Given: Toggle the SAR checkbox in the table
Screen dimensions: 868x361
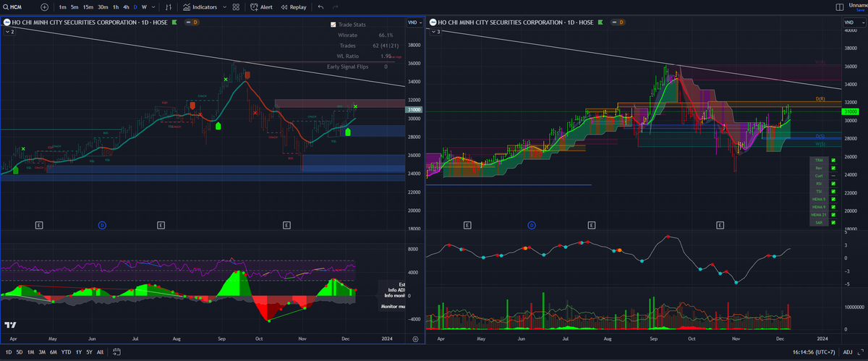Looking at the screenshot, I should click(x=833, y=224).
